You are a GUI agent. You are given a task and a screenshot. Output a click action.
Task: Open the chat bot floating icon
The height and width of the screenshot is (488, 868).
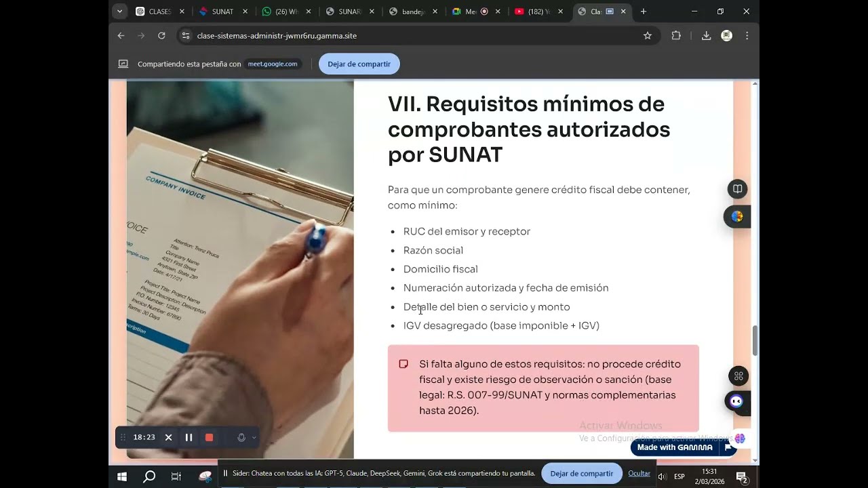(736, 401)
